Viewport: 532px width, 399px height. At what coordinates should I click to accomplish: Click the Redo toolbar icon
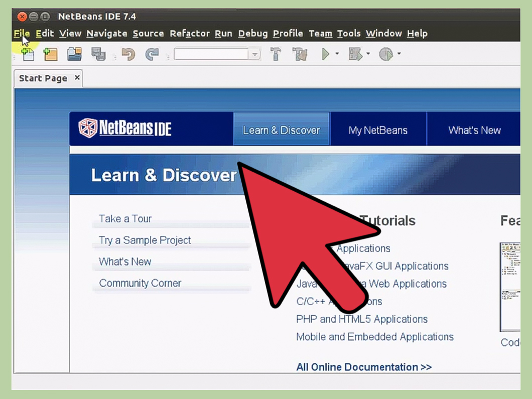coord(152,54)
